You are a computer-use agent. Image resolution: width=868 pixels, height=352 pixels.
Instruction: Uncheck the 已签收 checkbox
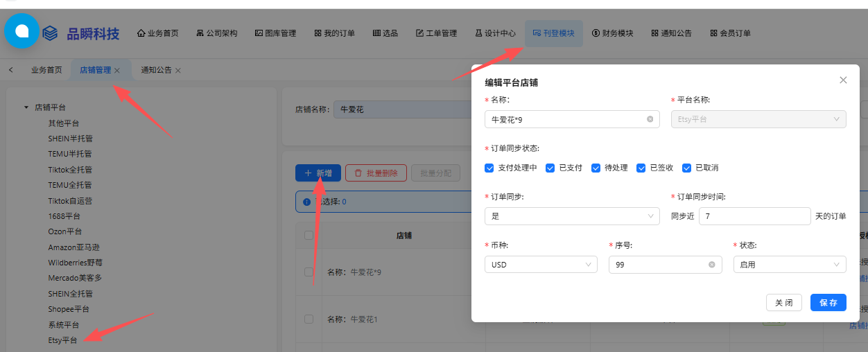pyautogui.click(x=641, y=168)
